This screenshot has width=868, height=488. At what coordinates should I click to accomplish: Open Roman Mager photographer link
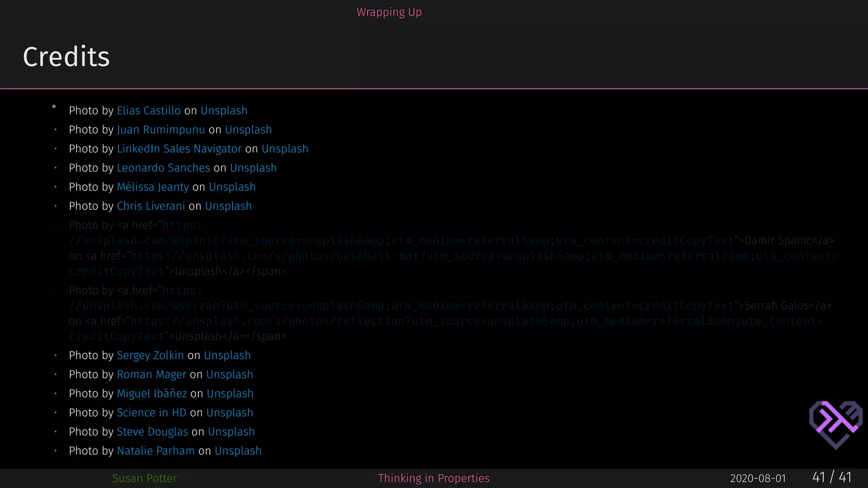click(x=151, y=374)
